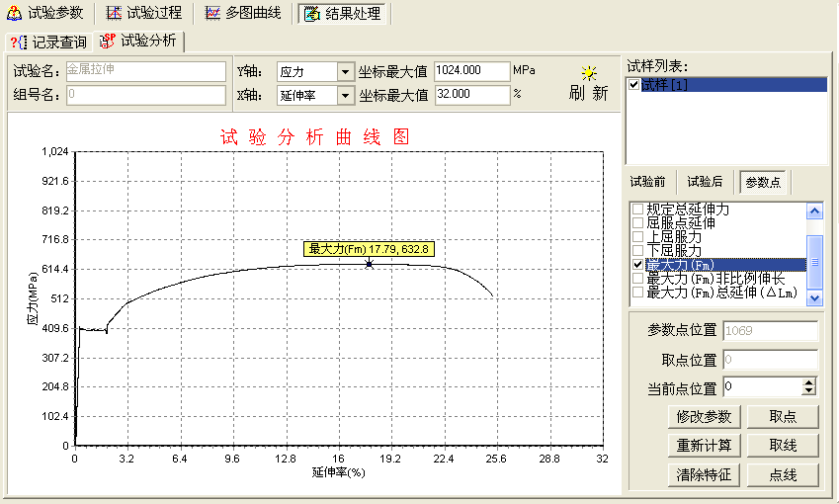839x504 pixels.
Task: Switch to the 试验后 tab
Action: 705,182
